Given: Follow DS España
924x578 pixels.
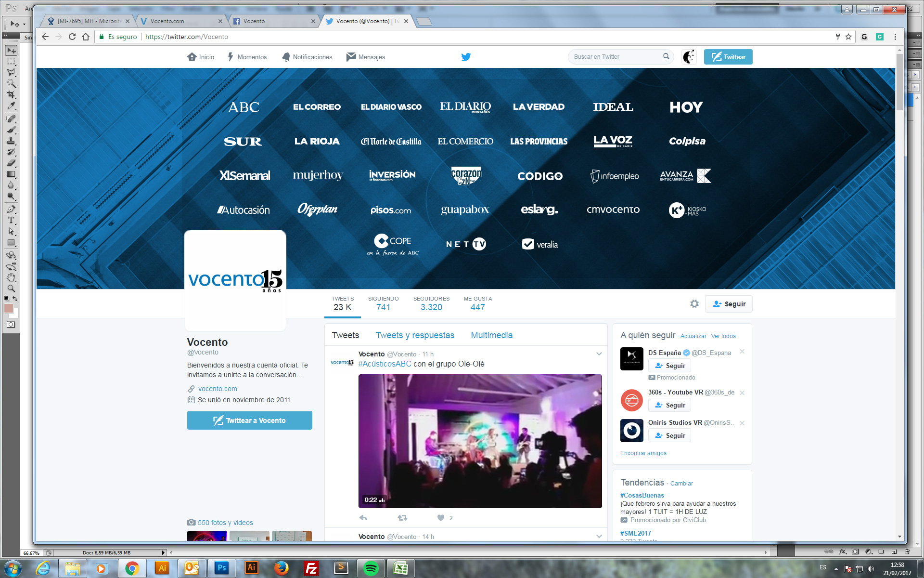Looking at the screenshot, I should click(x=669, y=366).
